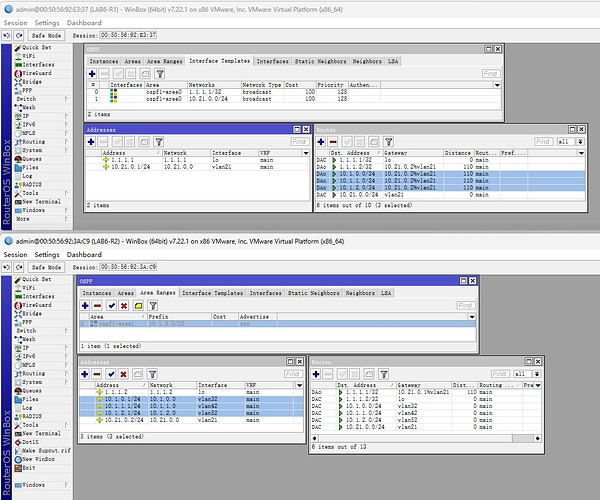Click Disable cross in LAB6-R2 Addresses window

click(123, 374)
